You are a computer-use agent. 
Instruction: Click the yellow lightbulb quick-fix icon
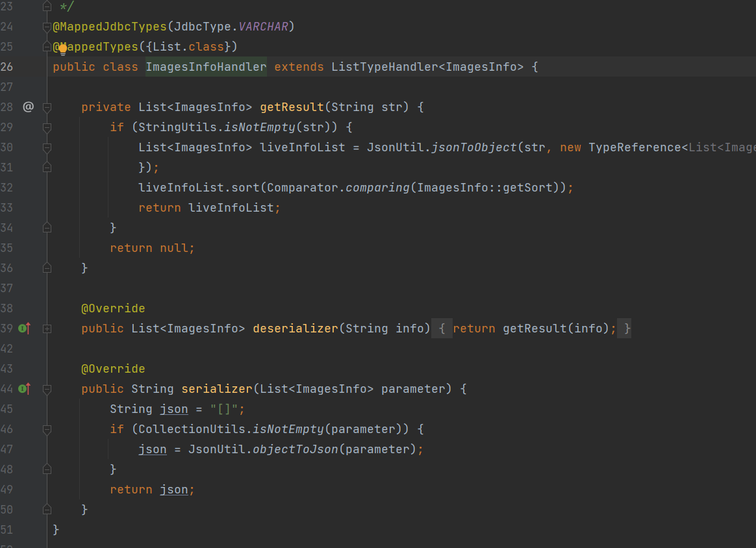pyautogui.click(x=62, y=48)
